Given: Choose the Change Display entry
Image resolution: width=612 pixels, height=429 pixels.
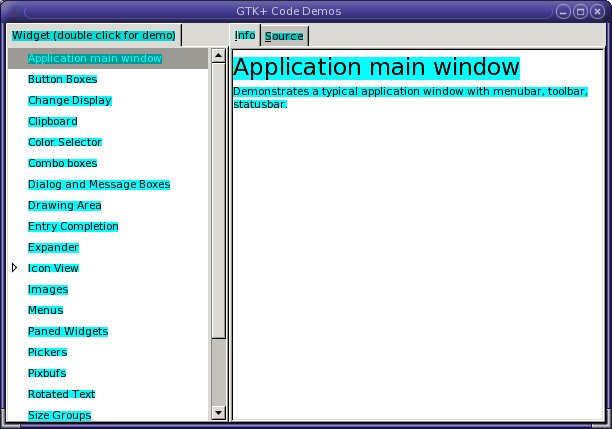Looking at the screenshot, I should 69,100.
